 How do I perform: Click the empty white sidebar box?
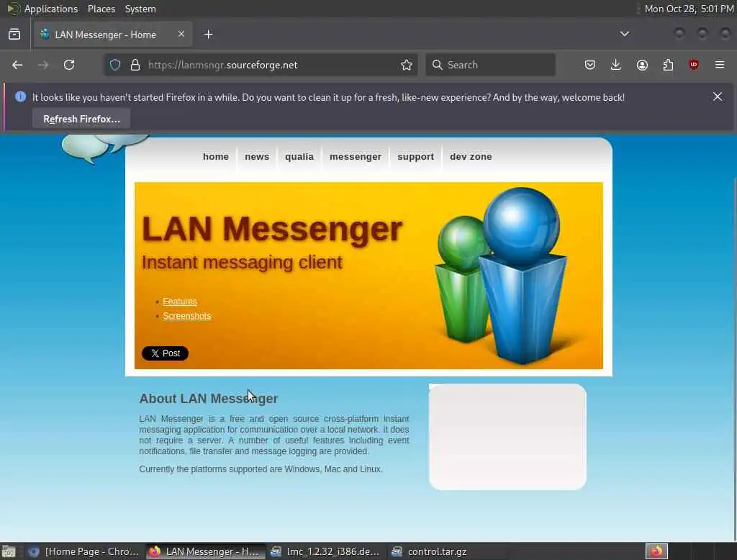(507, 437)
